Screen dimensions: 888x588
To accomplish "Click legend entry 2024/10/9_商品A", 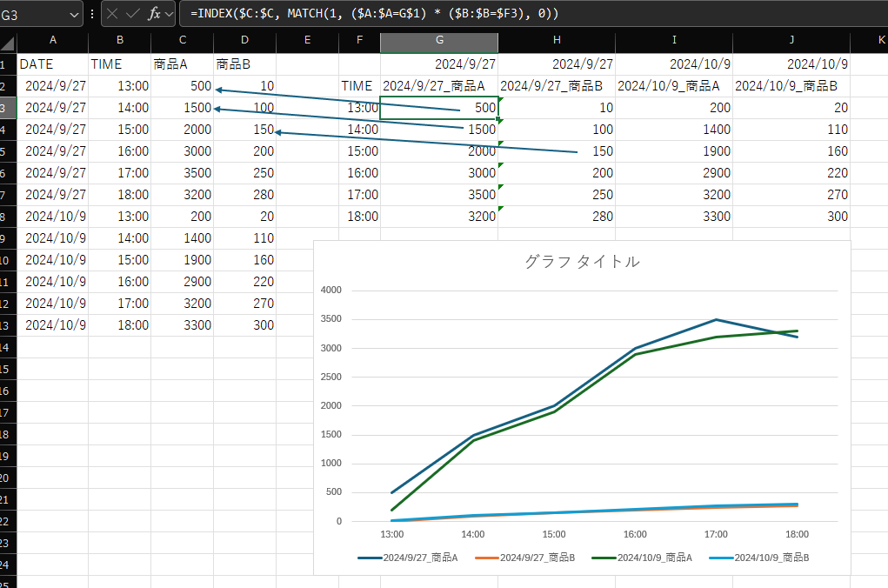I will (642, 558).
